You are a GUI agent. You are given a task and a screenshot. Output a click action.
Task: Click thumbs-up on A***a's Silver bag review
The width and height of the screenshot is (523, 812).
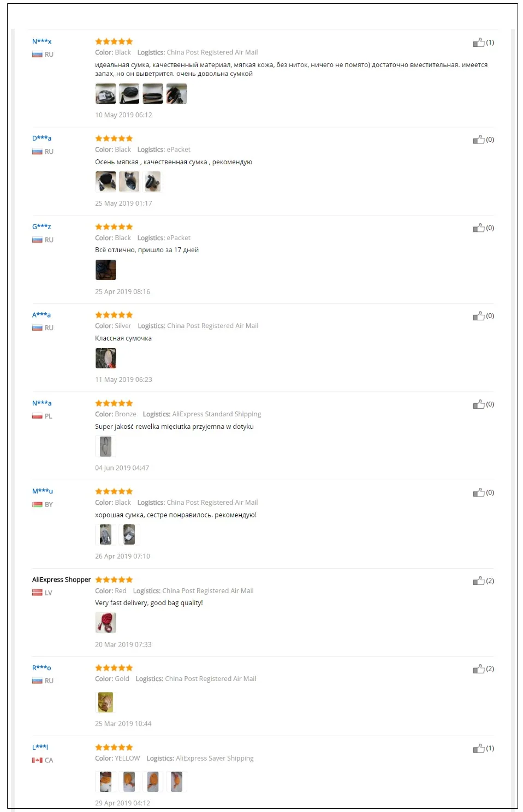pos(478,315)
